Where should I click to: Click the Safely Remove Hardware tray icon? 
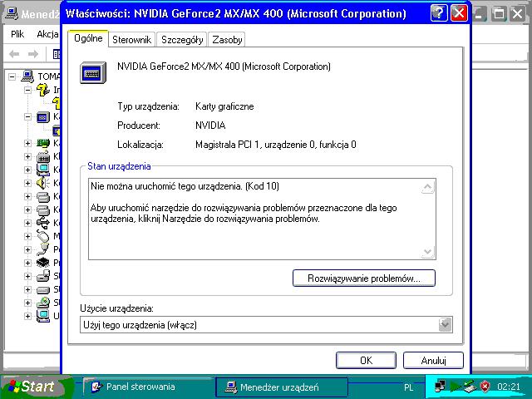470,387
